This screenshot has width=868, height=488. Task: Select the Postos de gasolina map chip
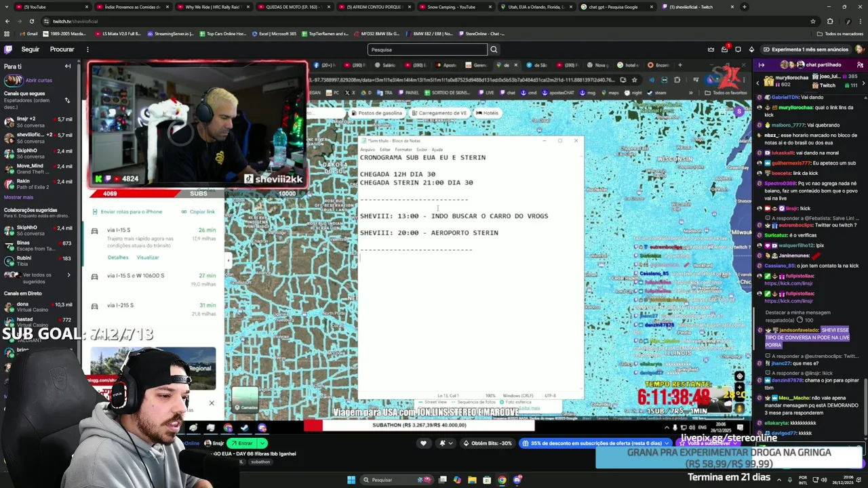click(376, 113)
